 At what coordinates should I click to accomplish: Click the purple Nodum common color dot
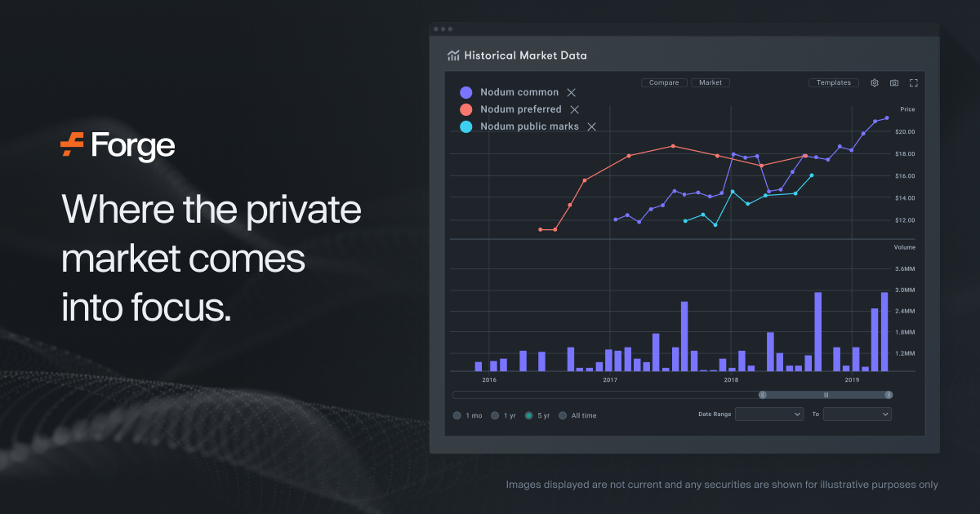[466, 93]
